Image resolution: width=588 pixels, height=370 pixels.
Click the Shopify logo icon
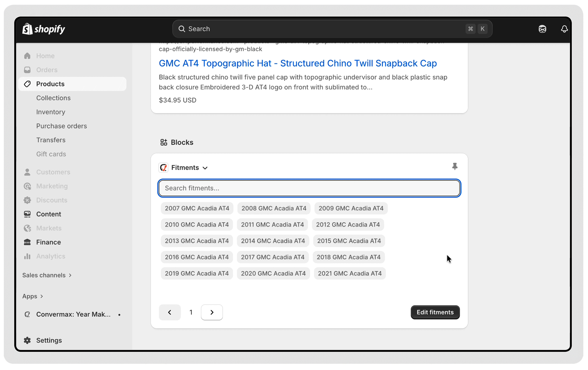point(27,29)
